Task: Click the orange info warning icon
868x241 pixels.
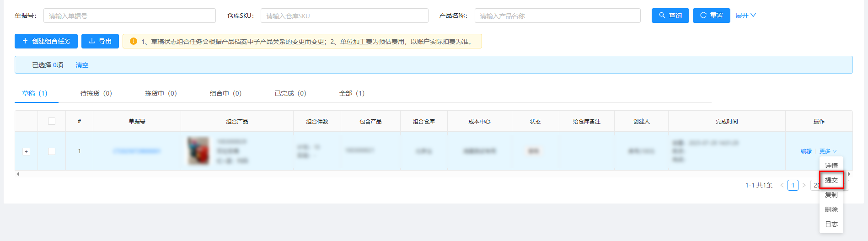Action: coord(134,42)
